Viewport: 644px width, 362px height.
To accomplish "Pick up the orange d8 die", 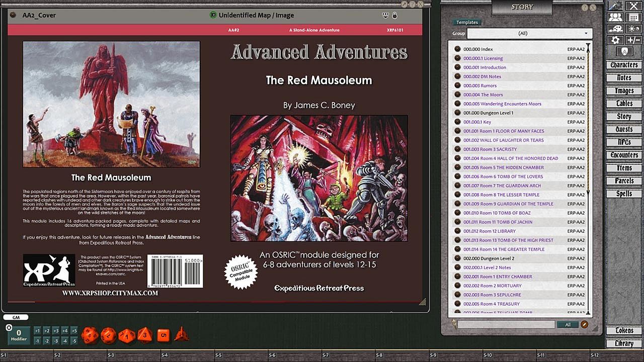I will (x=145, y=335).
